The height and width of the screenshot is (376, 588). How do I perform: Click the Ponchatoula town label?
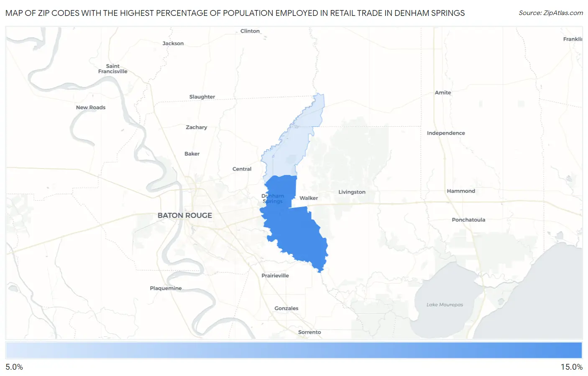[x=468, y=220]
